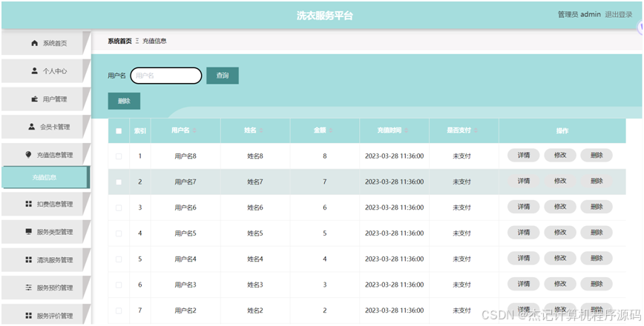The width and height of the screenshot is (644, 326).
Task: Click the 会员卡管理 sidebar icon
Action: [x=32, y=127]
